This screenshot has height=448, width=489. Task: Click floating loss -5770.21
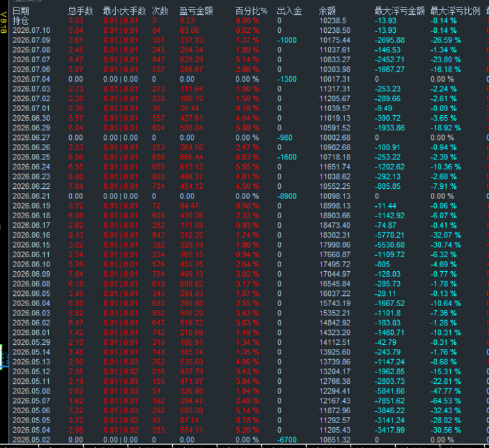(x=390, y=235)
